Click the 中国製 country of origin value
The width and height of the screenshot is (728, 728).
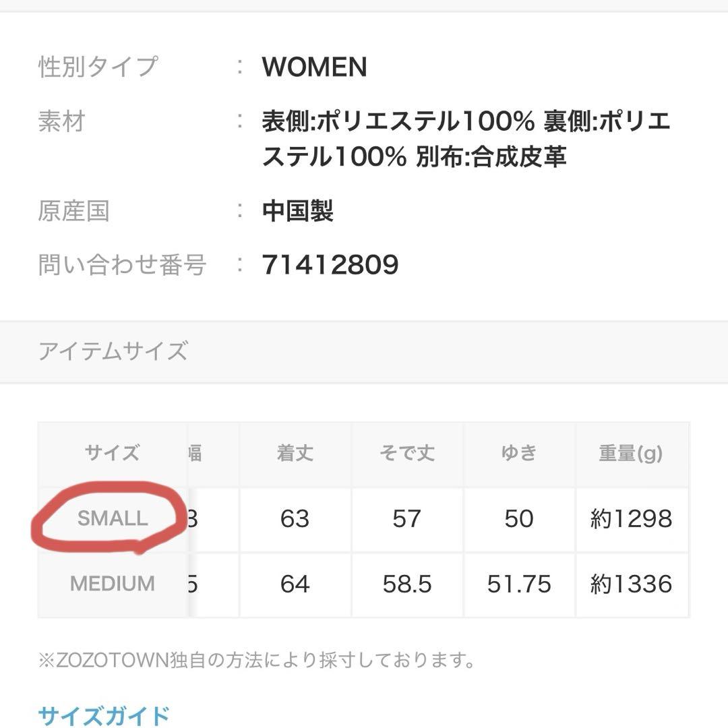point(298,211)
